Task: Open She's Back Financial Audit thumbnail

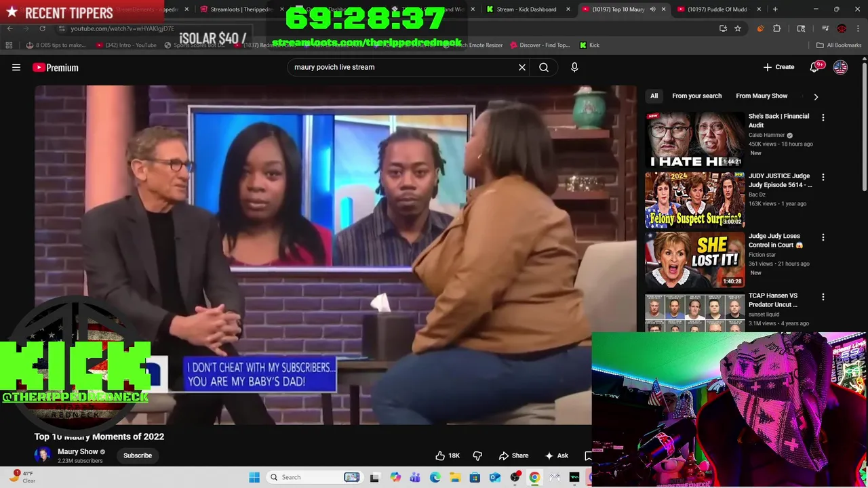Action: click(694, 140)
